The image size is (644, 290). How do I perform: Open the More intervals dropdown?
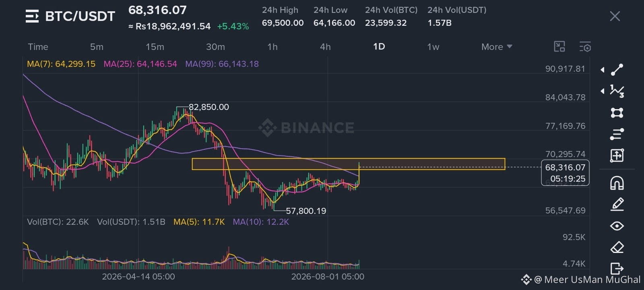[x=497, y=47]
